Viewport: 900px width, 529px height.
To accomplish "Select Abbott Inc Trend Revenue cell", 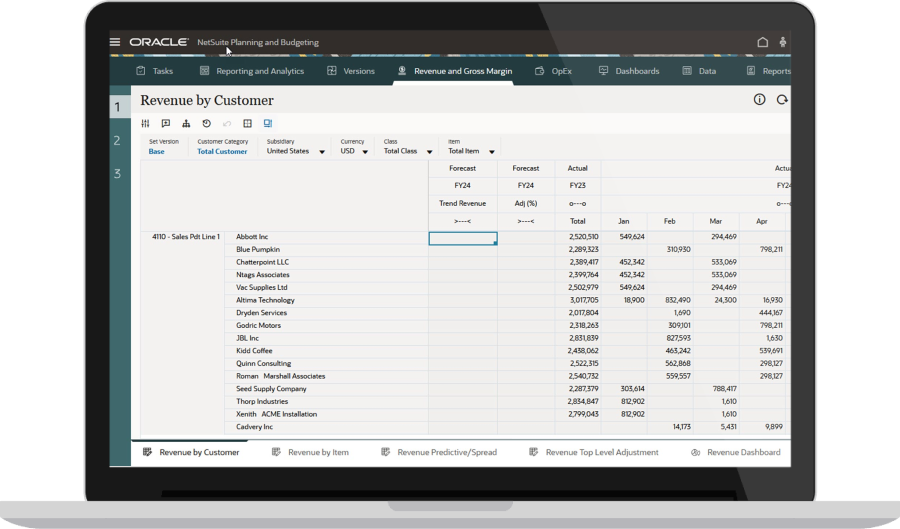I will [x=462, y=237].
